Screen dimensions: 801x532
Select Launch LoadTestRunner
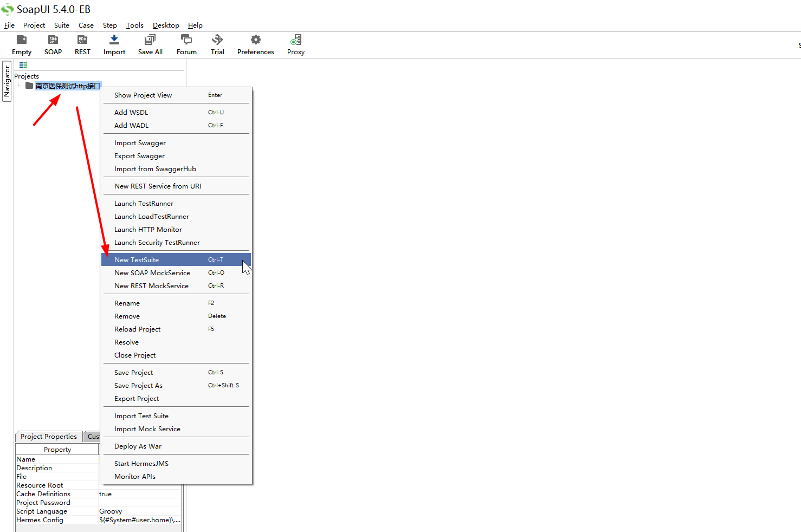point(176,216)
